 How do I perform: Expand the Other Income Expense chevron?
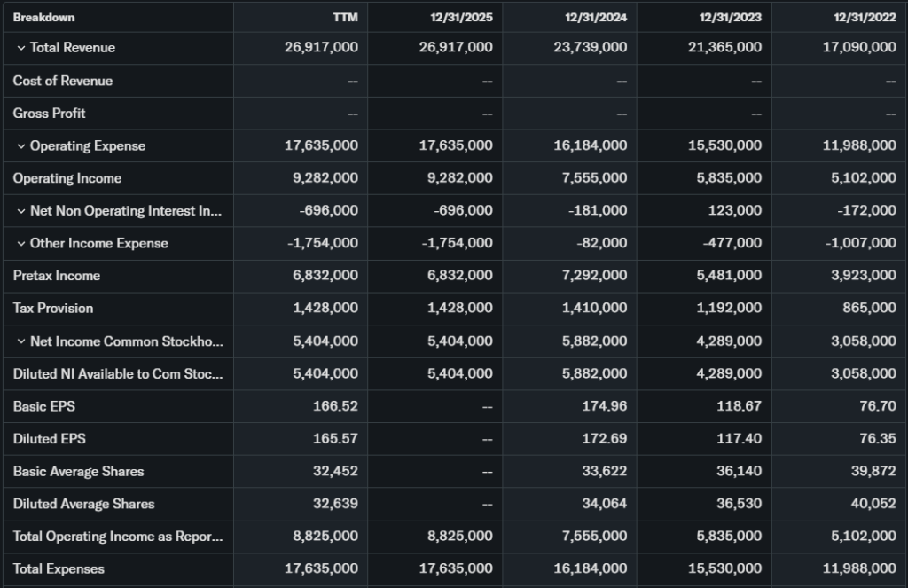20,244
